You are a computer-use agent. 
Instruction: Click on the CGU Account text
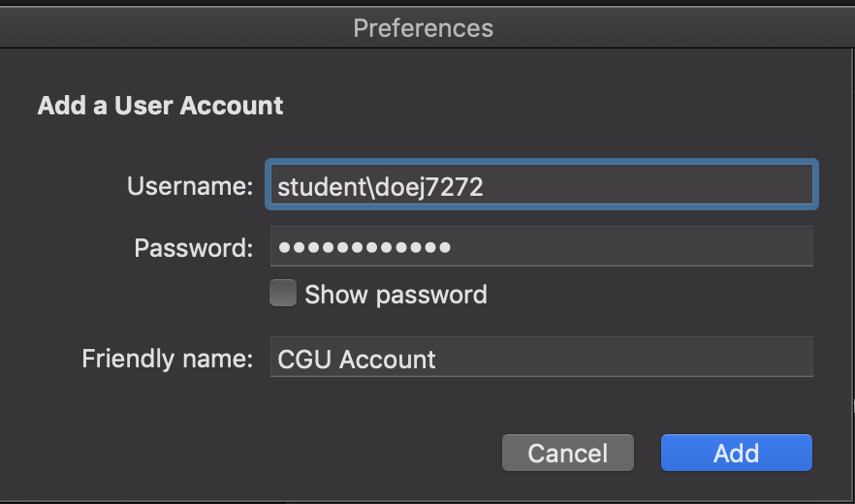point(357,359)
